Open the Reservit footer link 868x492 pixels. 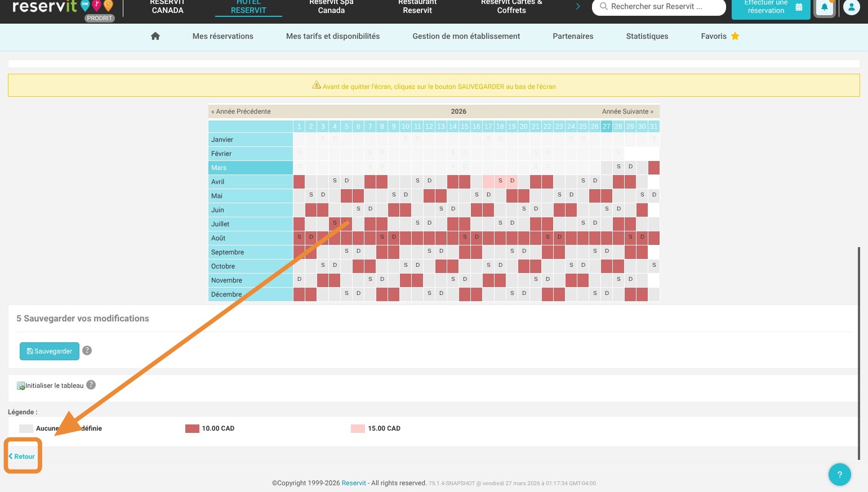click(x=354, y=483)
